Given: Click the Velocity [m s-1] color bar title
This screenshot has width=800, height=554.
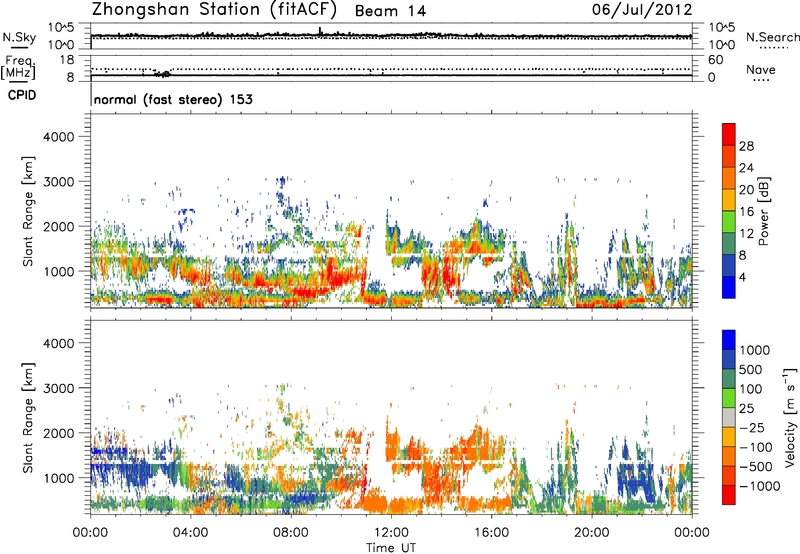Looking at the screenshot, I should 790,417.
